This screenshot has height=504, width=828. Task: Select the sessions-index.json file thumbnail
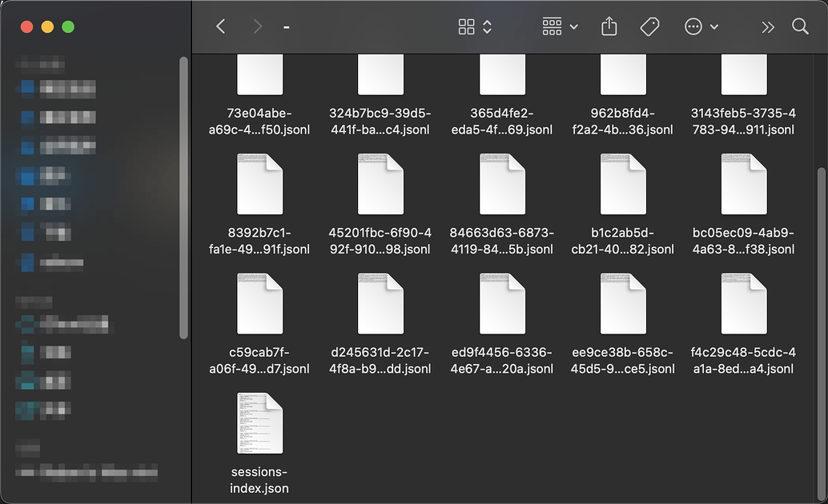tap(259, 423)
